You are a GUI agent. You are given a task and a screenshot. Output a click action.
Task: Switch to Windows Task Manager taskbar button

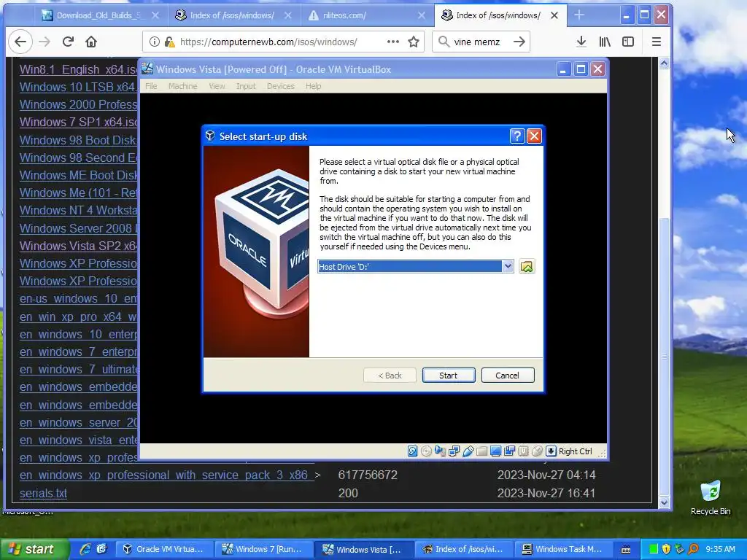pyautogui.click(x=562, y=549)
